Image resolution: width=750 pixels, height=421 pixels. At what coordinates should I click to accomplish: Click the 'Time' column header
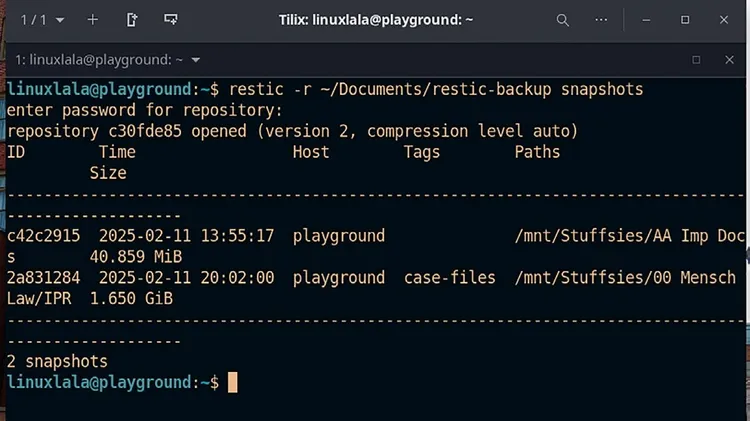117,152
